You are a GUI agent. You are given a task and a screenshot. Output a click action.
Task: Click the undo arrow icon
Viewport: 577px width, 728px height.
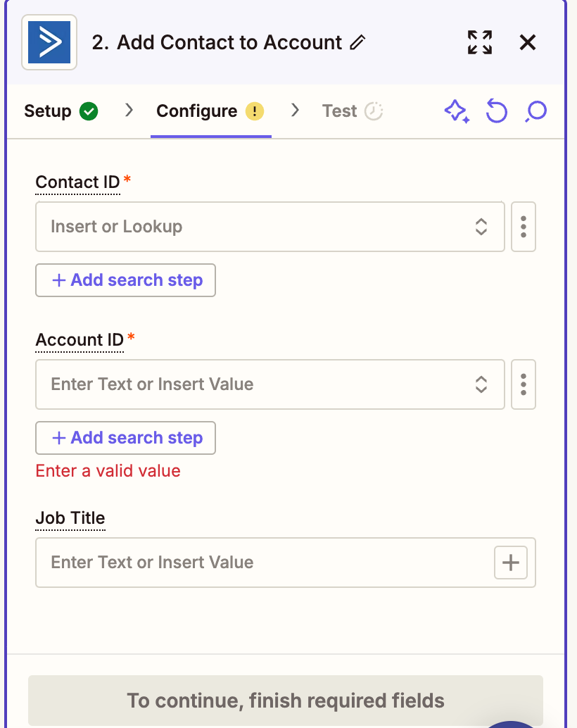click(x=496, y=111)
